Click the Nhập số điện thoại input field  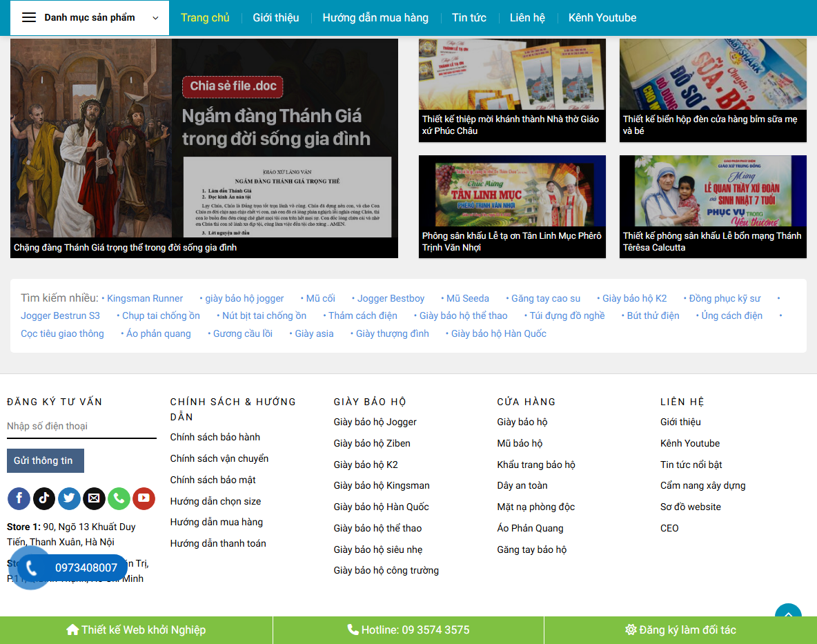(x=81, y=426)
